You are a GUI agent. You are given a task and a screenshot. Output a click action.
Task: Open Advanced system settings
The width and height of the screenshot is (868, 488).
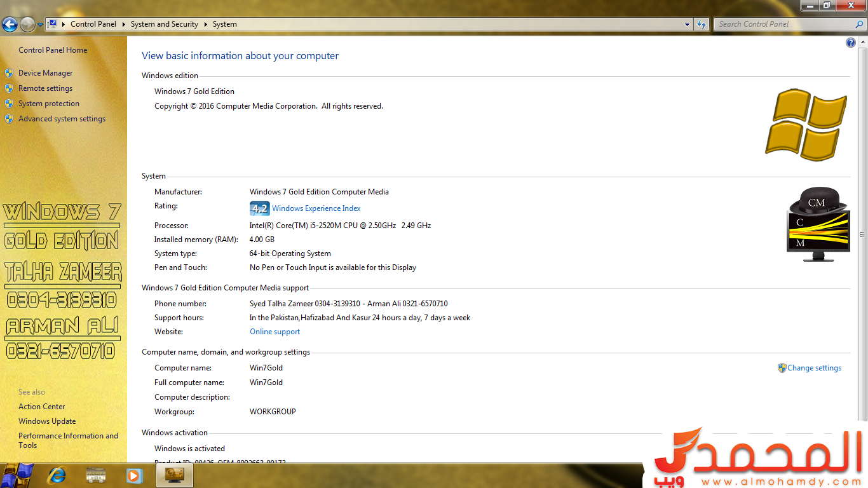click(62, 119)
